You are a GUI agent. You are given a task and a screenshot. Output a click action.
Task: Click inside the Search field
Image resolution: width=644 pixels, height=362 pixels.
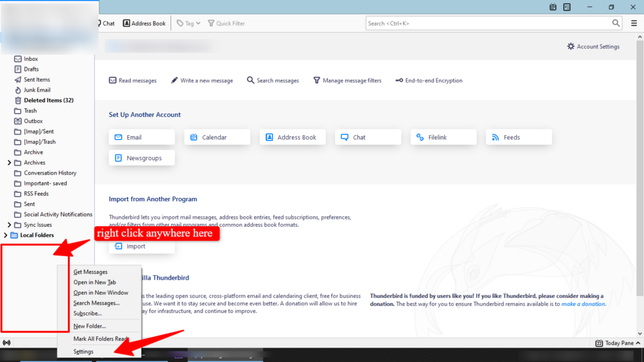click(491, 23)
